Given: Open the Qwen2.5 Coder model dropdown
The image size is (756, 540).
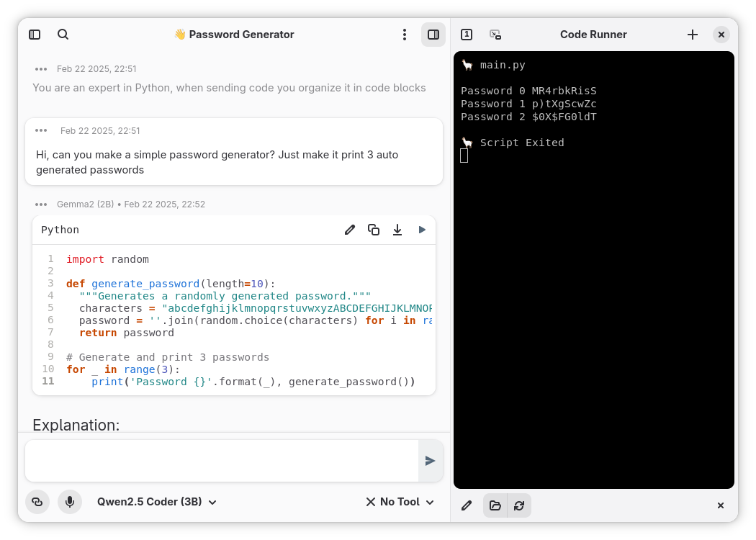Looking at the screenshot, I should 157,502.
